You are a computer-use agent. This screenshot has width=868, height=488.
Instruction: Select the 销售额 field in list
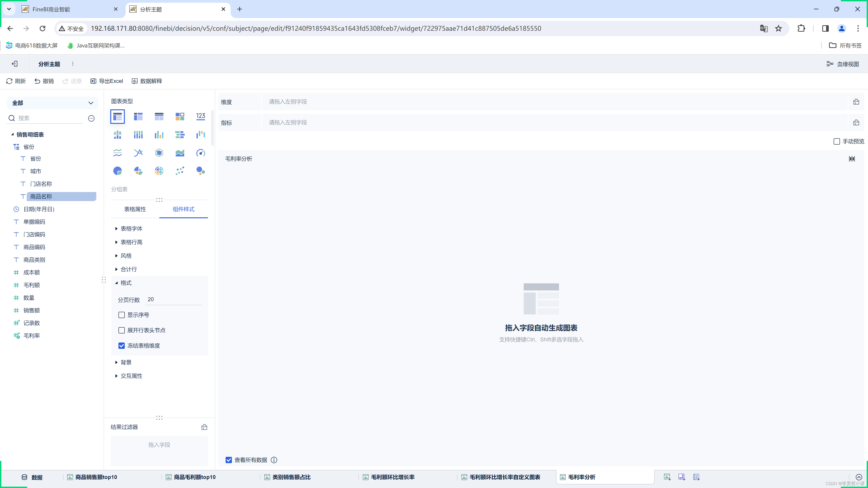(32, 310)
